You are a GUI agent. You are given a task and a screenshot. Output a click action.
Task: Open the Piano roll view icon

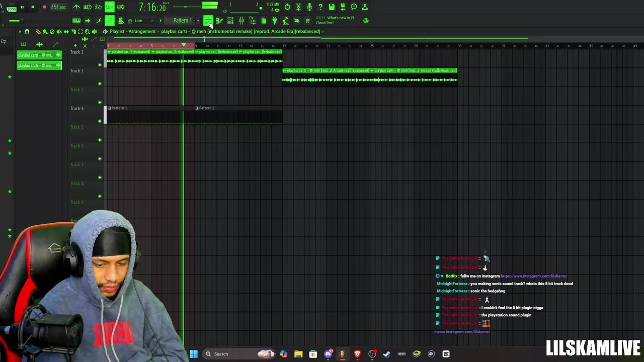click(x=219, y=21)
